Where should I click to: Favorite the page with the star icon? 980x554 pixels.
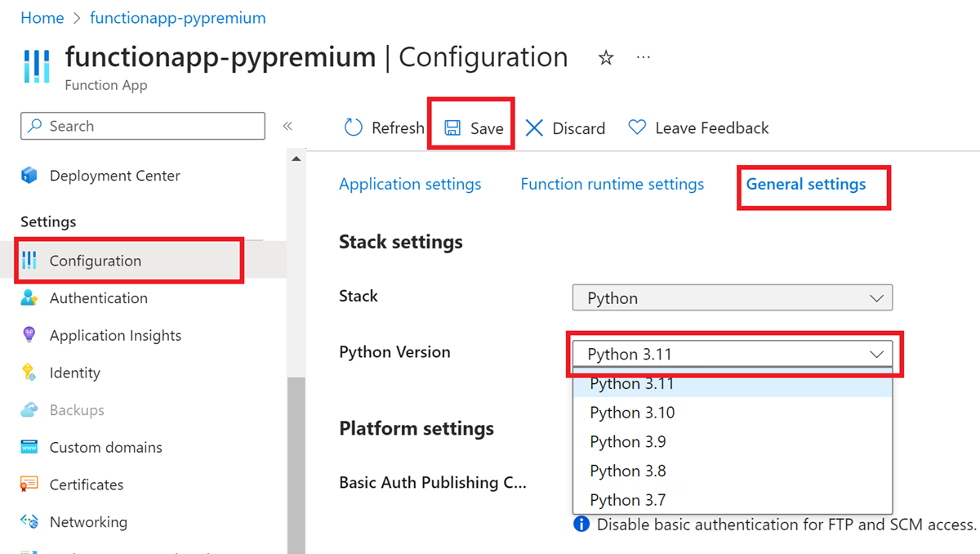click(x=606, y=58)
